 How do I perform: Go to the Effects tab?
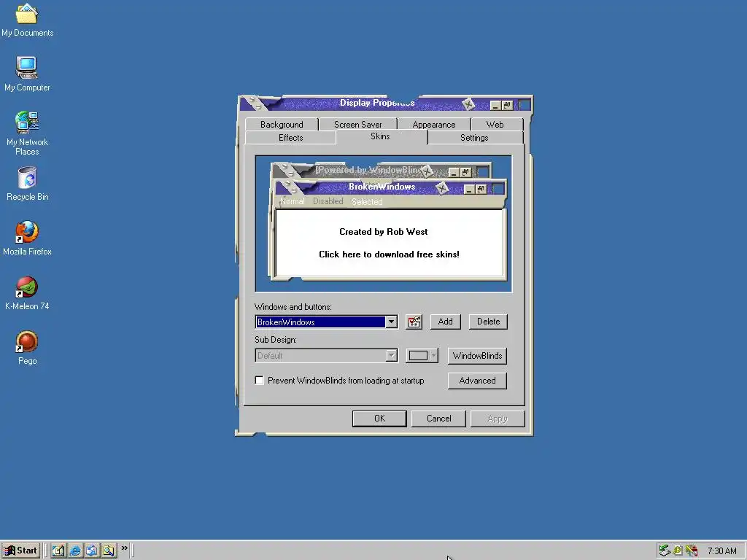pos(290,138)
